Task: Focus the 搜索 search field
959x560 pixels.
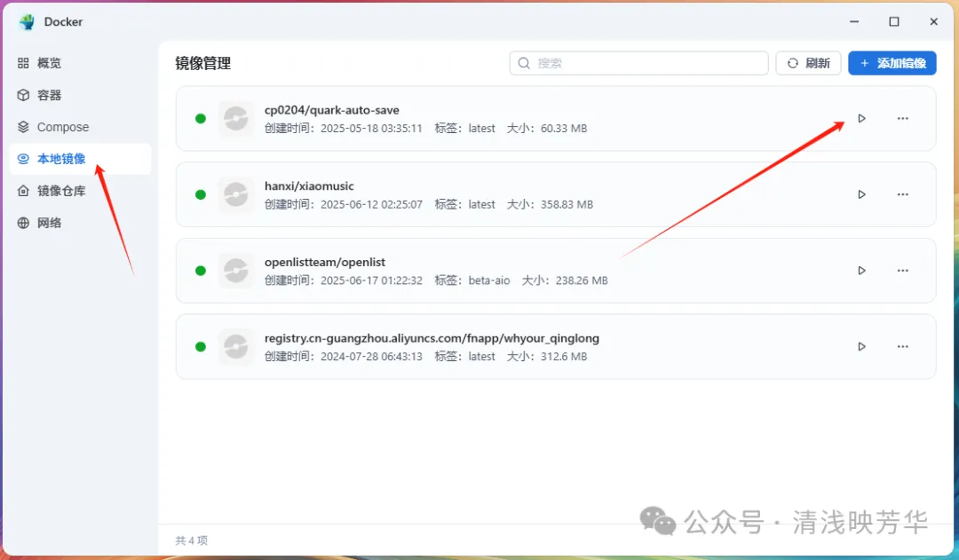Action: point(638,63)
